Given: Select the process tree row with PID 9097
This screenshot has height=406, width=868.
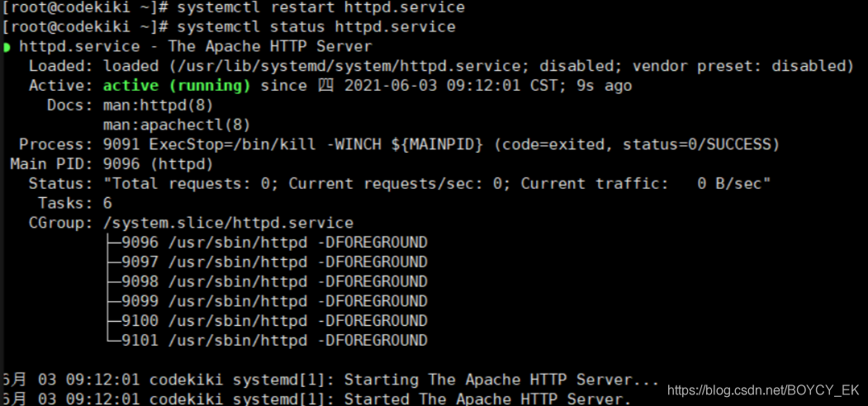Looking at the screenshot, I should tap(266, 262).
